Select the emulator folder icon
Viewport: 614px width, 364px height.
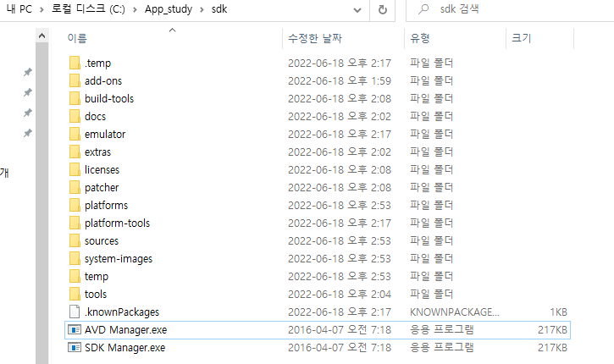[x=75, y=134]
